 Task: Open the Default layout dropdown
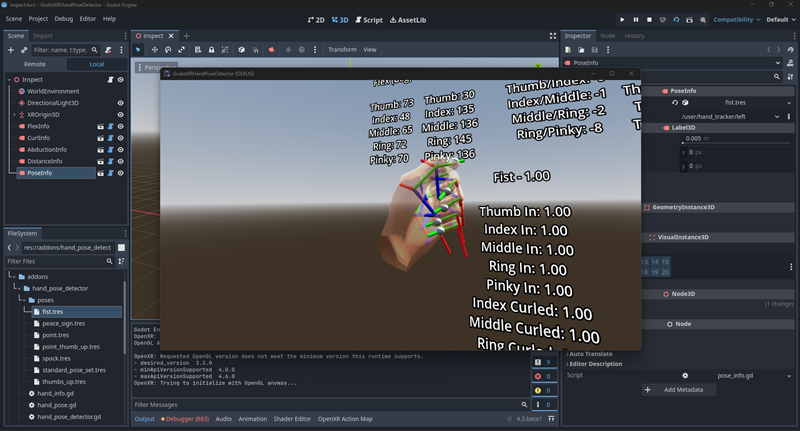(x=781, y=19)
